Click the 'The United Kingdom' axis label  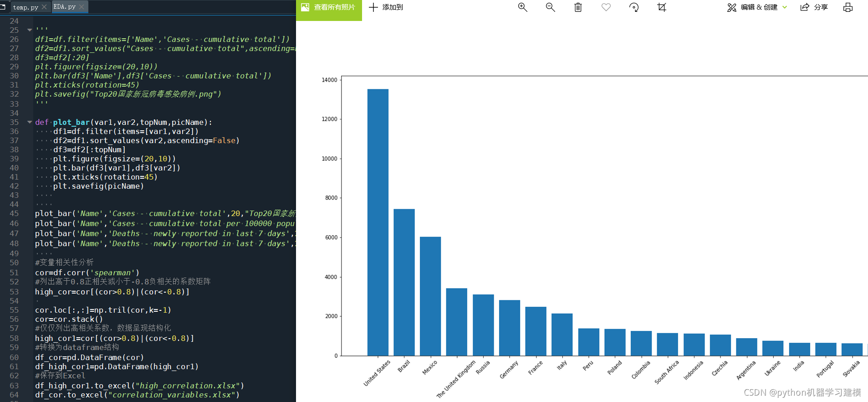[456, 379]
